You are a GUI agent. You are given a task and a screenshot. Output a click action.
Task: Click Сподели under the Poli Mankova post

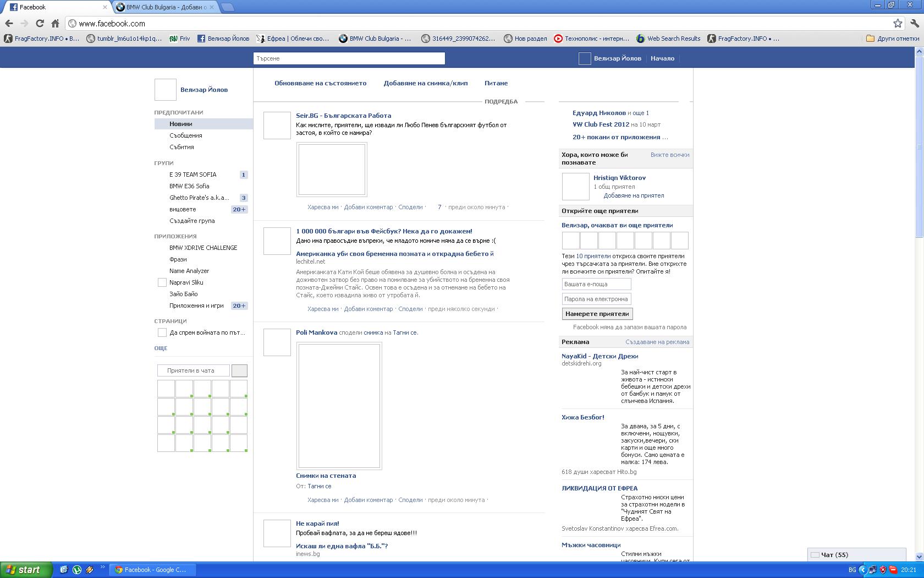[x=410, y=500]
